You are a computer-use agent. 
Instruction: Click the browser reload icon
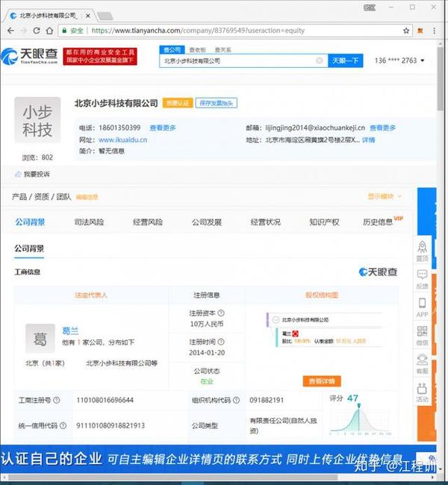pos(37,31)
